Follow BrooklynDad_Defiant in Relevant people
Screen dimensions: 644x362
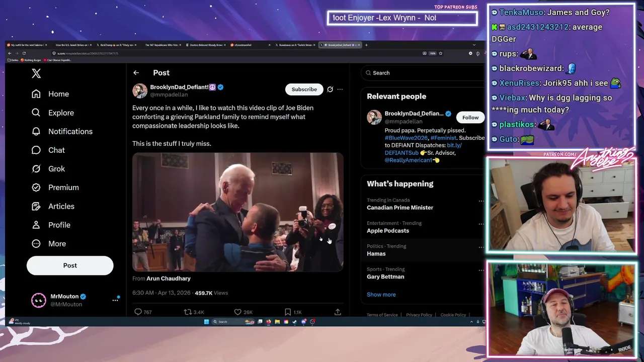pyautogui.click(x=470, y=117)
